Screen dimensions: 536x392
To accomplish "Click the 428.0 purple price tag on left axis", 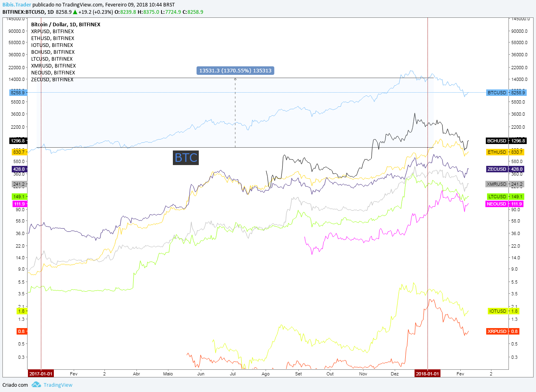I will pyautogui.click(x=19, y=169).
